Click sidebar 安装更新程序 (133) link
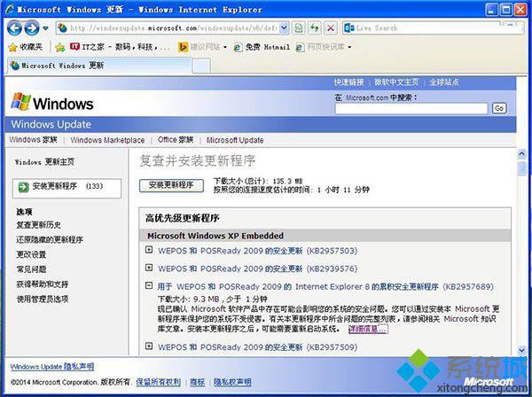Image resolution: width=532 pixels, height=397 pixels. pyautogui.click(x=67, y=186)
